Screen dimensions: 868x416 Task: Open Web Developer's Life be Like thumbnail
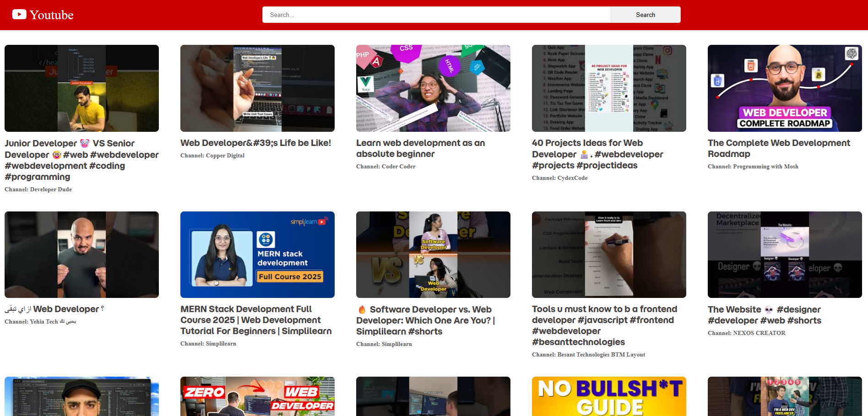click(x=257, y=88)
